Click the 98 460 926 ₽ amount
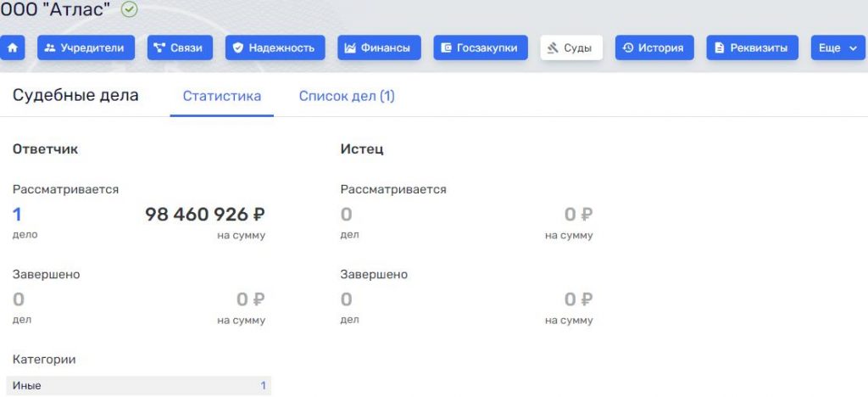The width and height of the screenshot is (868, 397). tap(204, 215)
